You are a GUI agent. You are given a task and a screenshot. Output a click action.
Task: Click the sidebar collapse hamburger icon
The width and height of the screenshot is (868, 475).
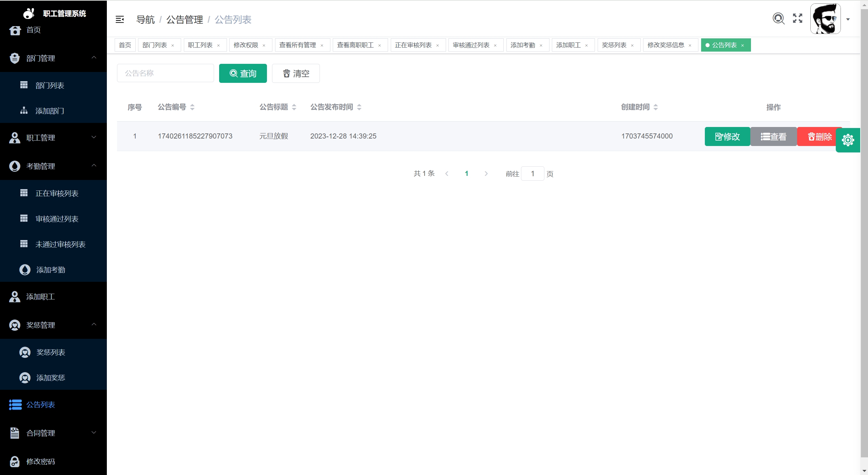click(120, 19)
